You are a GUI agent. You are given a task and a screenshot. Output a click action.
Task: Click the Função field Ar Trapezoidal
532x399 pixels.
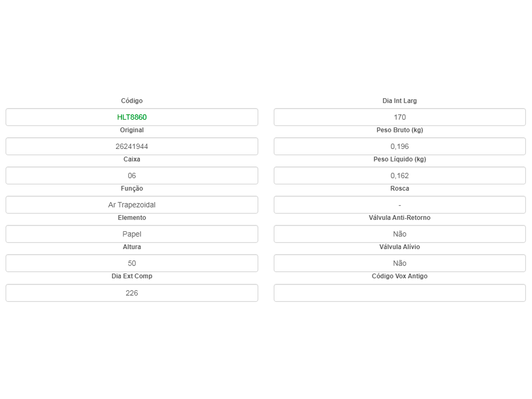[x=132, y=205]
